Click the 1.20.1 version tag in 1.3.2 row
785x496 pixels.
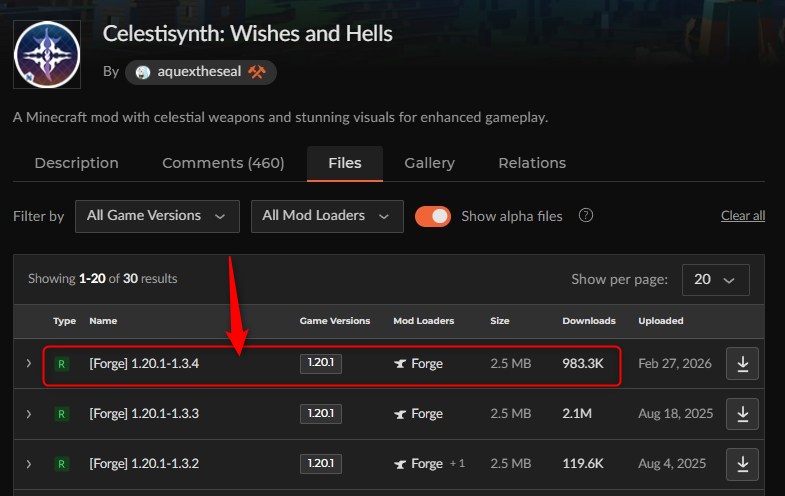point(321,464)
